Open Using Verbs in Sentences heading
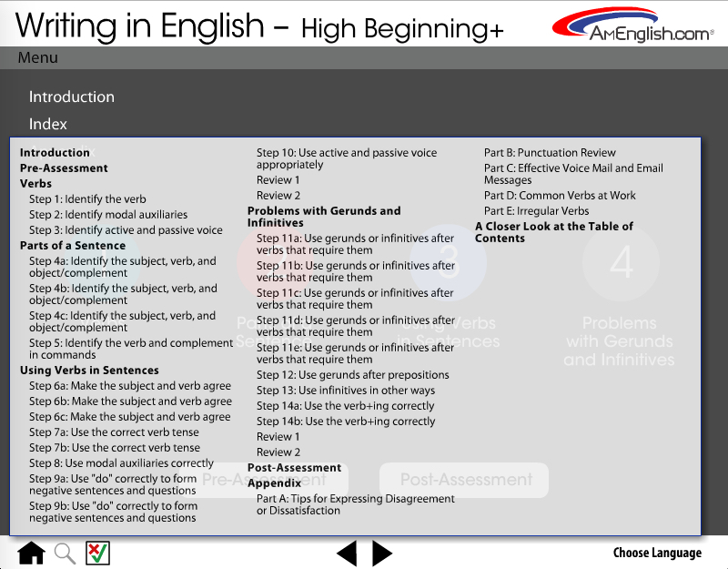 coord(89,371)
